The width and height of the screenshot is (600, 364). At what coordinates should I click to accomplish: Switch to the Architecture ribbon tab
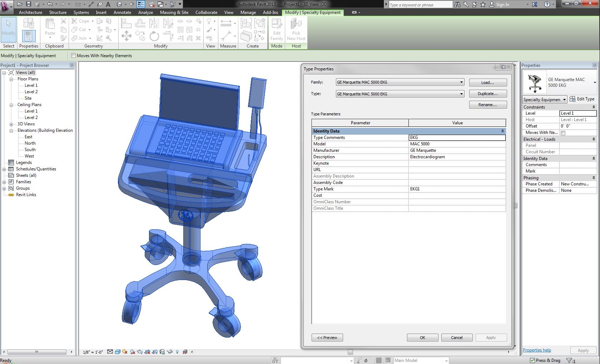[30, 12]
